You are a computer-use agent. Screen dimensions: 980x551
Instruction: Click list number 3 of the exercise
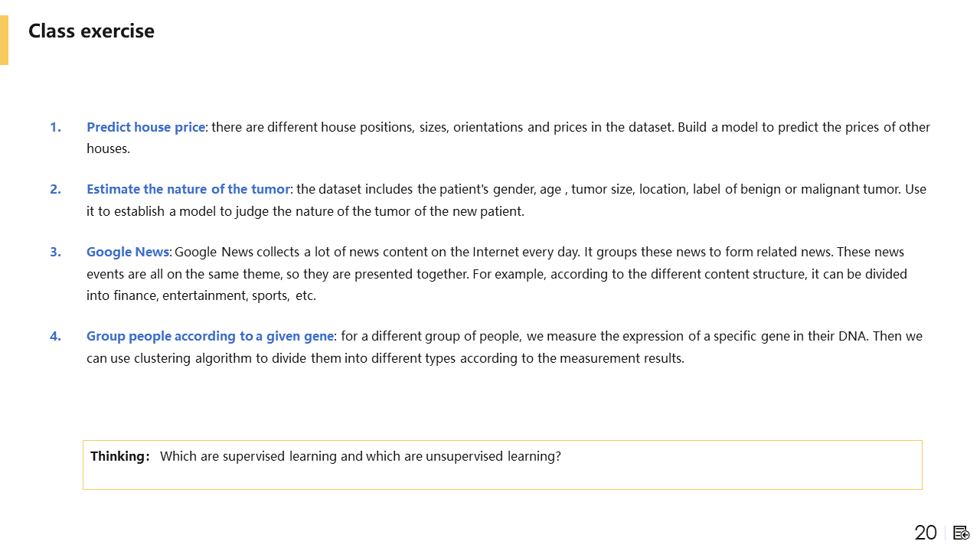pyautogui.click(x=55, y=252)
